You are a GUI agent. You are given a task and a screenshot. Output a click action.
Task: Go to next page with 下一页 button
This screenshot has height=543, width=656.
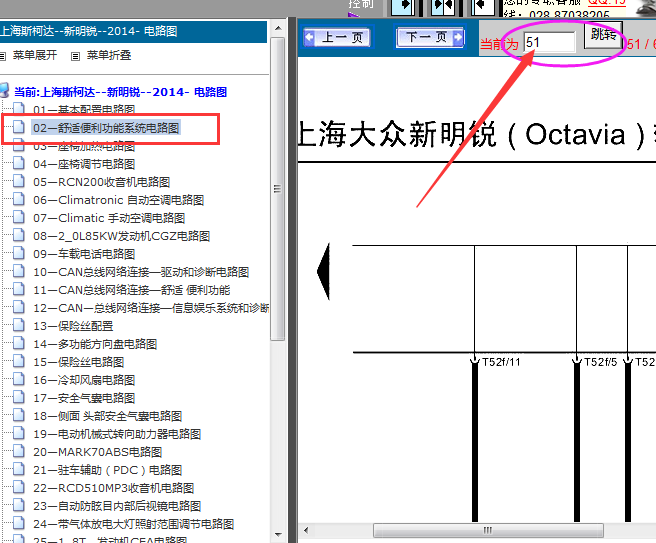click(x=430, y=38)
